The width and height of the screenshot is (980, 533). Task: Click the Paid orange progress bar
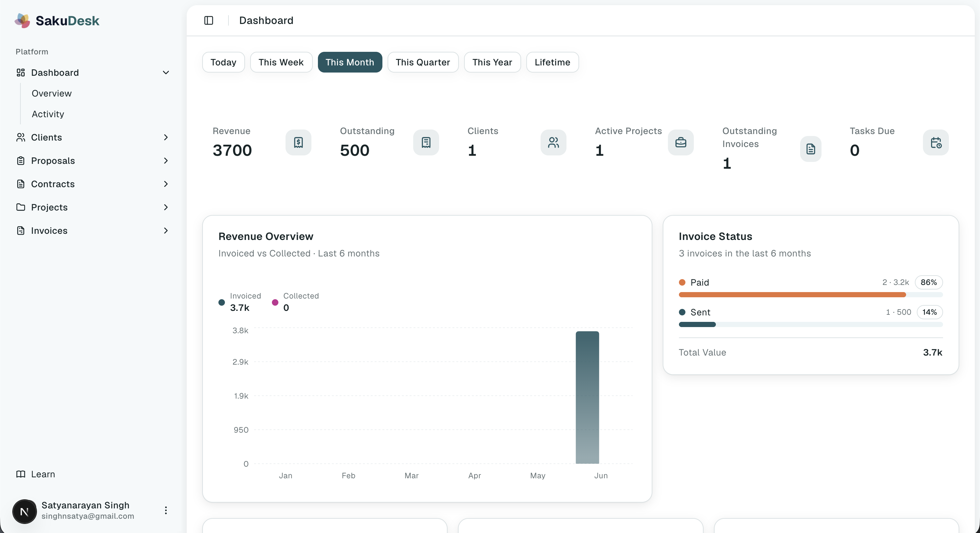[792, 295]
